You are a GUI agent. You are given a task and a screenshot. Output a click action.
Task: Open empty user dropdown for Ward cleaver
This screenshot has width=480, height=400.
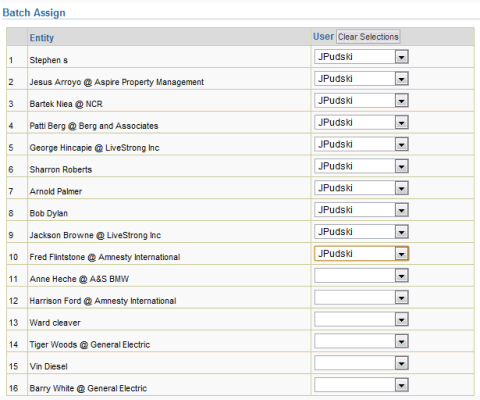coord(361,319)
